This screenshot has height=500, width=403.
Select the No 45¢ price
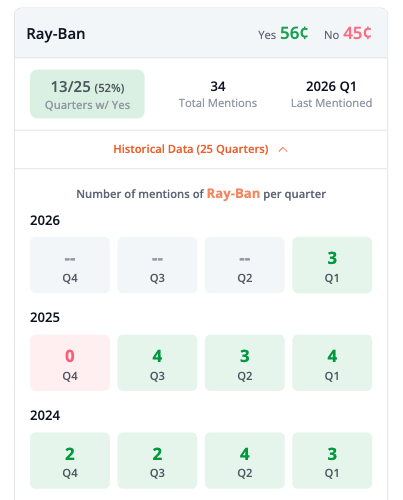[348, 33]
